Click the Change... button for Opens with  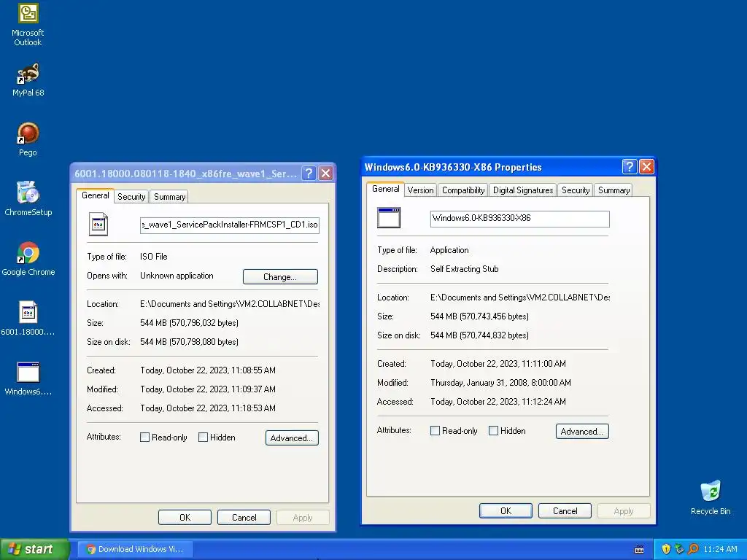280,276
